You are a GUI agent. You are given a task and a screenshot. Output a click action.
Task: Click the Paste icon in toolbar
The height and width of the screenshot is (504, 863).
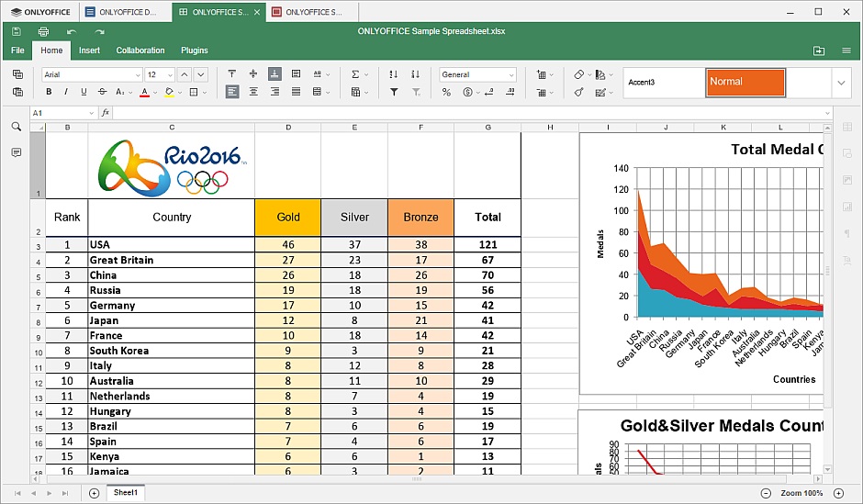click(x=17, y=92)
